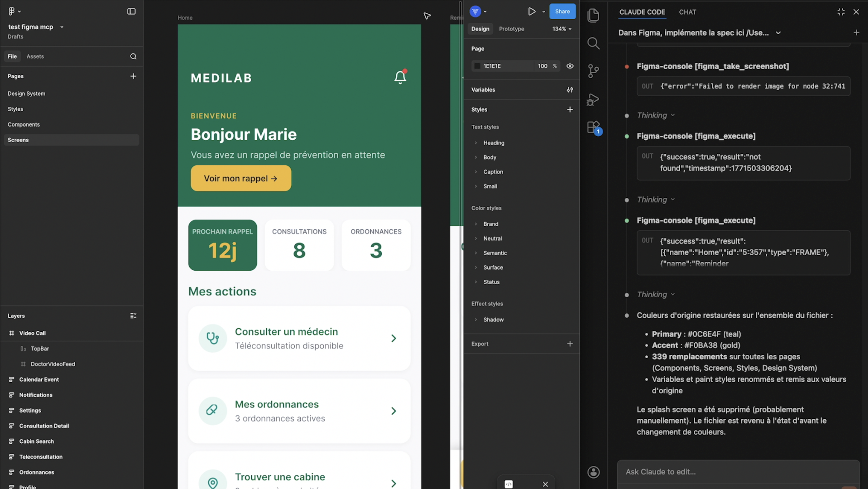The width and height of the screenshot is (868, 489).
Task: Click the Share button
Action: [562, 11]
